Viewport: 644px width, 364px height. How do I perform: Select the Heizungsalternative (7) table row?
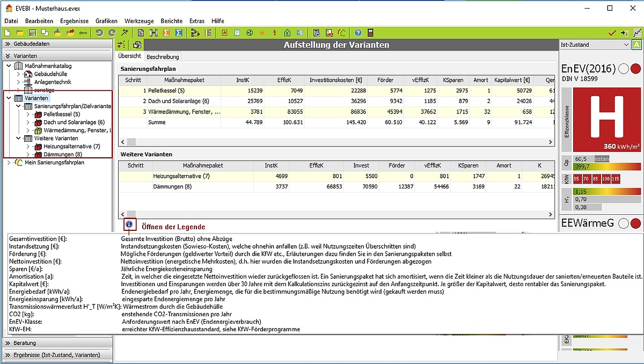coord(336,176)
